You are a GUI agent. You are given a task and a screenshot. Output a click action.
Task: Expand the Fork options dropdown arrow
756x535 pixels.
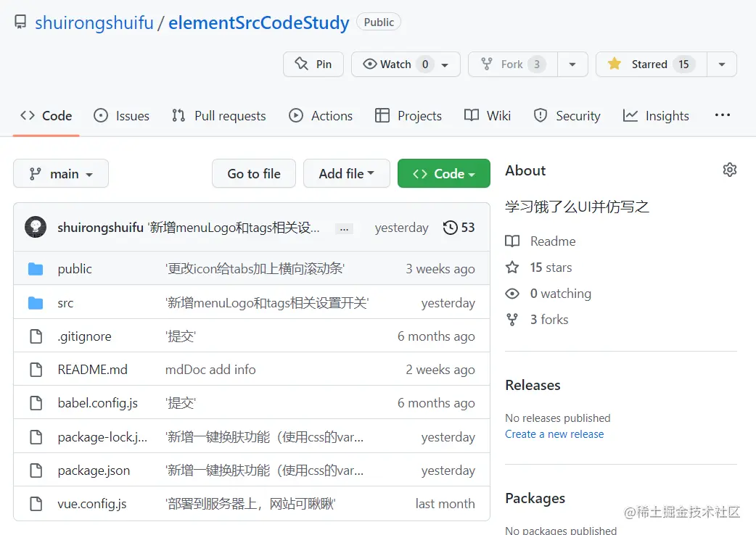572,64
